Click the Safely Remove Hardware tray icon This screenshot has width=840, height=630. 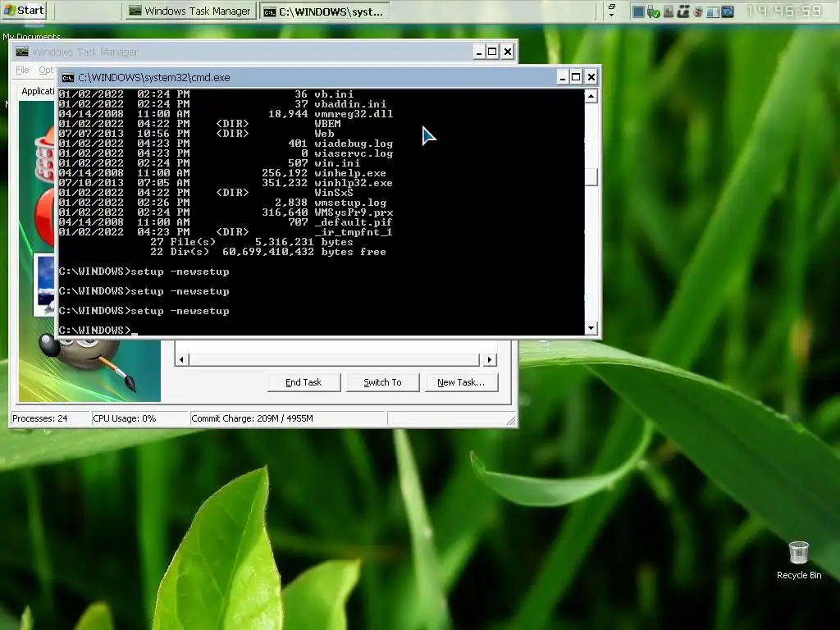click(x=653, y=11)
